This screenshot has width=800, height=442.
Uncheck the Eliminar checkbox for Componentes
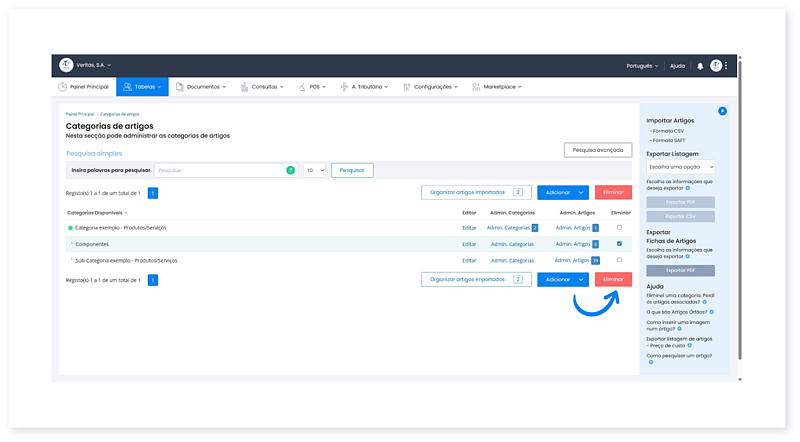[x=619, y=244]
